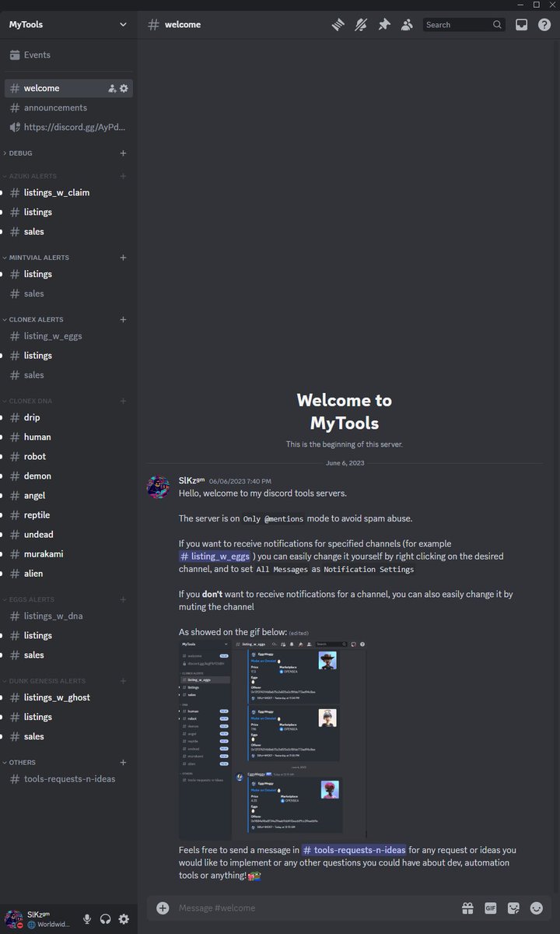
Task: Follow #listing_w_eggs mention in the message
Action: [215, 557]
